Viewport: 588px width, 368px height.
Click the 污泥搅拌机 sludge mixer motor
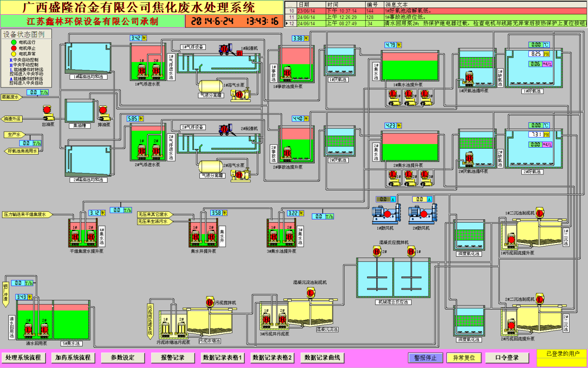pyautogui.click(x=210, y=302)
